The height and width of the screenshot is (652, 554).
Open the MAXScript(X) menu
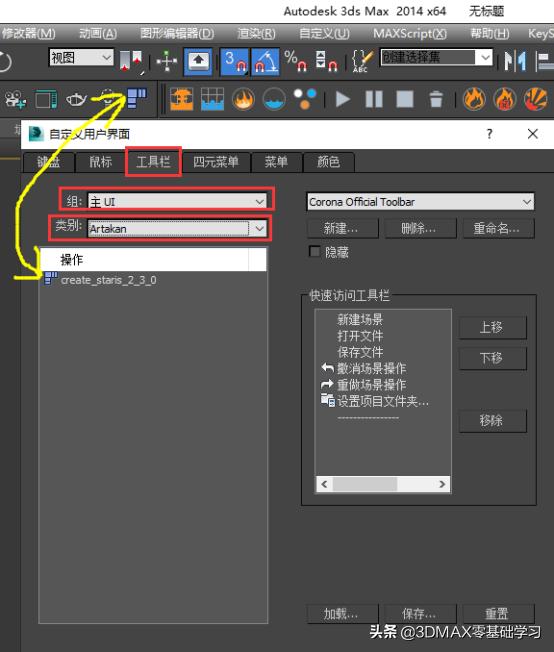pyautogui.click(x=410, y=33)
